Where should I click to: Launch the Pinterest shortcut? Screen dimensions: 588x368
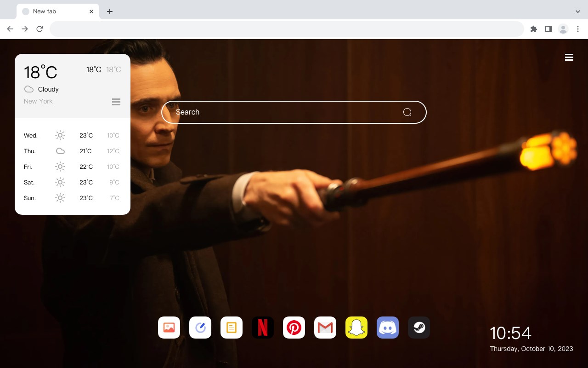294,328
